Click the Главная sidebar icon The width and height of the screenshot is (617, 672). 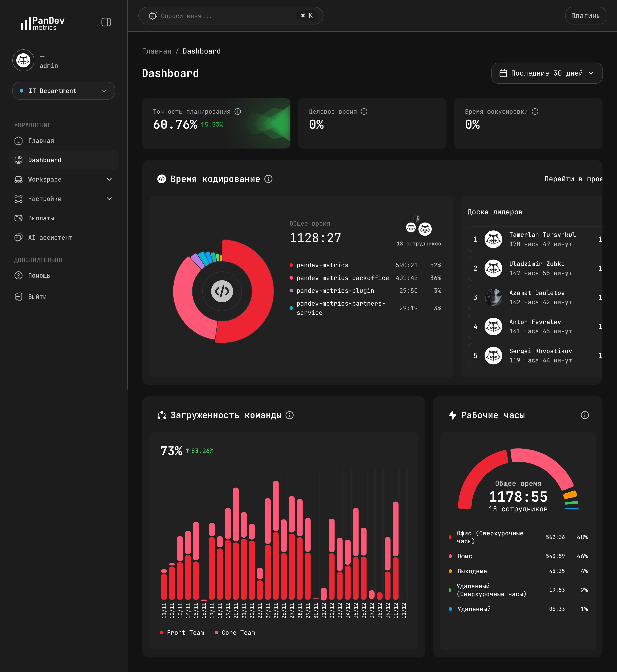point(18,141)
